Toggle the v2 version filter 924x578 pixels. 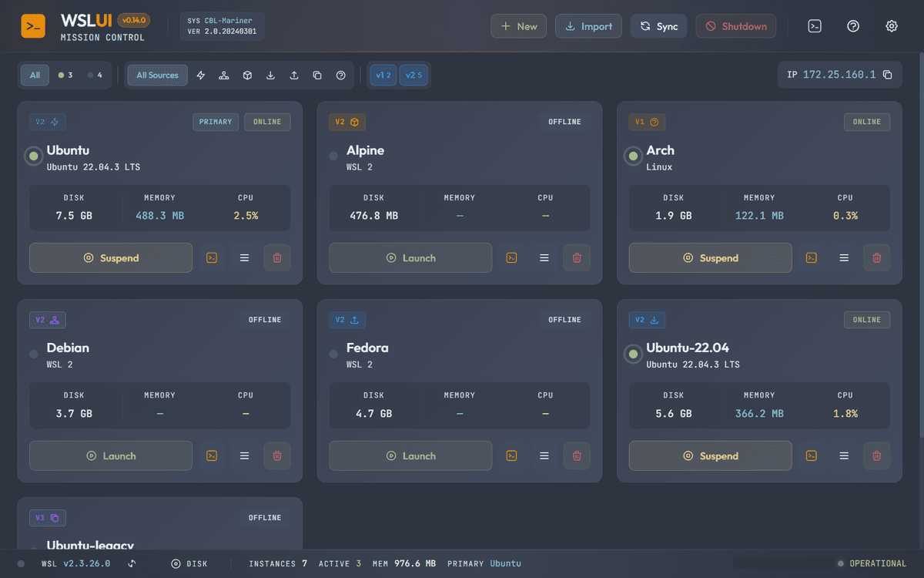[x=413, y=76]
